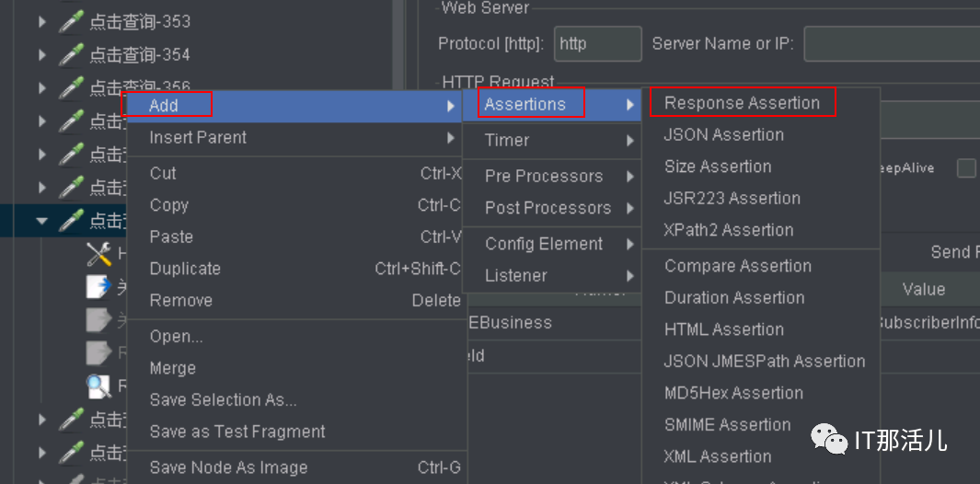Select JSON Assertion menu item
The width and height of the screenshot is (980, 484).
tap(724, 135)
